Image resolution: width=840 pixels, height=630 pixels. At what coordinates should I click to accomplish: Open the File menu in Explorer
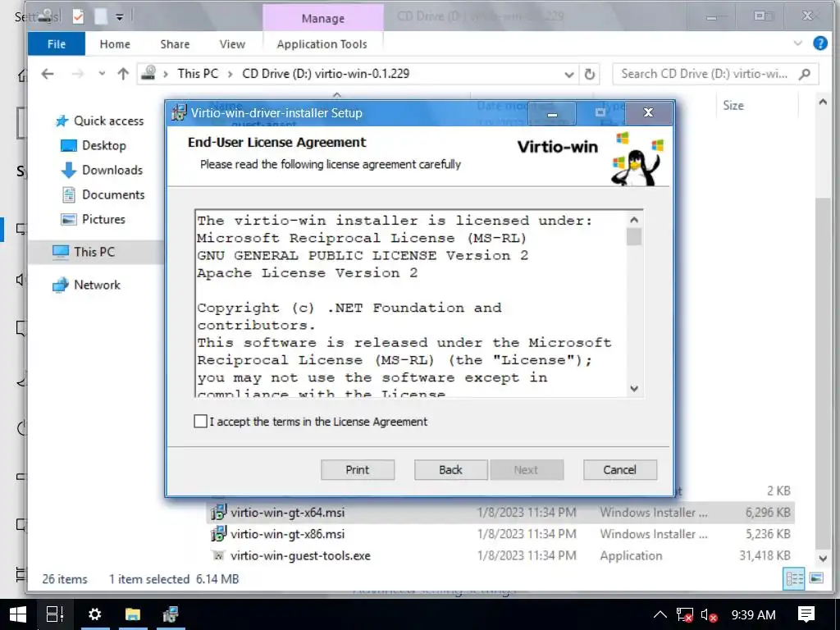pyautogui.click(x=57, y=44)
